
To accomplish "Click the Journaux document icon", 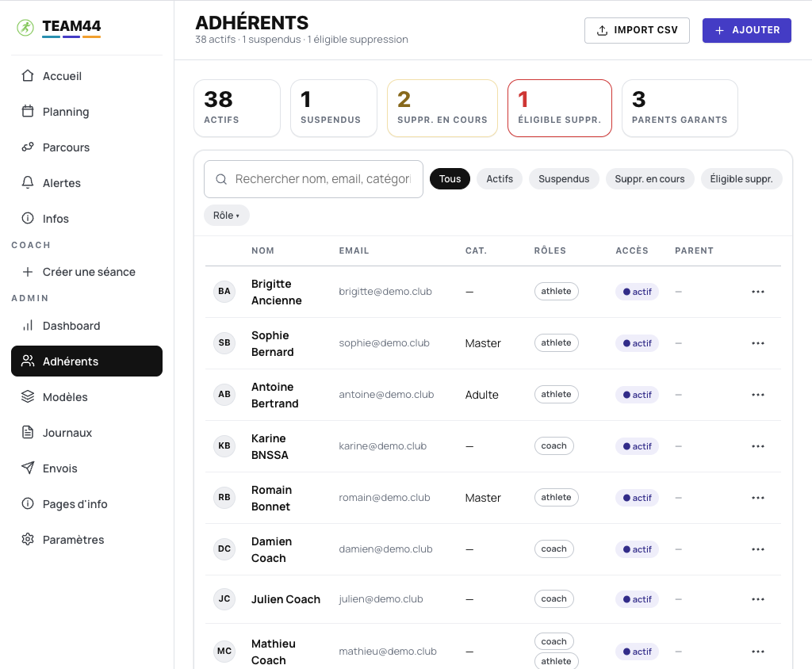I will coord(28,432).
